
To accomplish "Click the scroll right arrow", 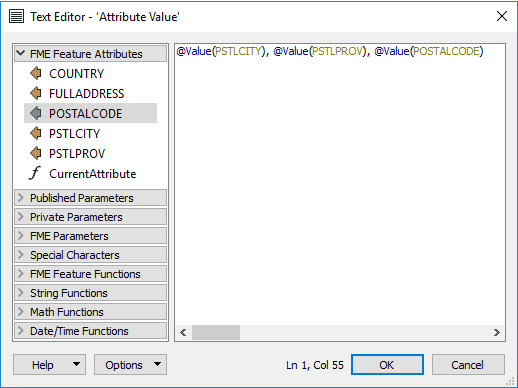I will pyautogui.click(x=497, y=332).
